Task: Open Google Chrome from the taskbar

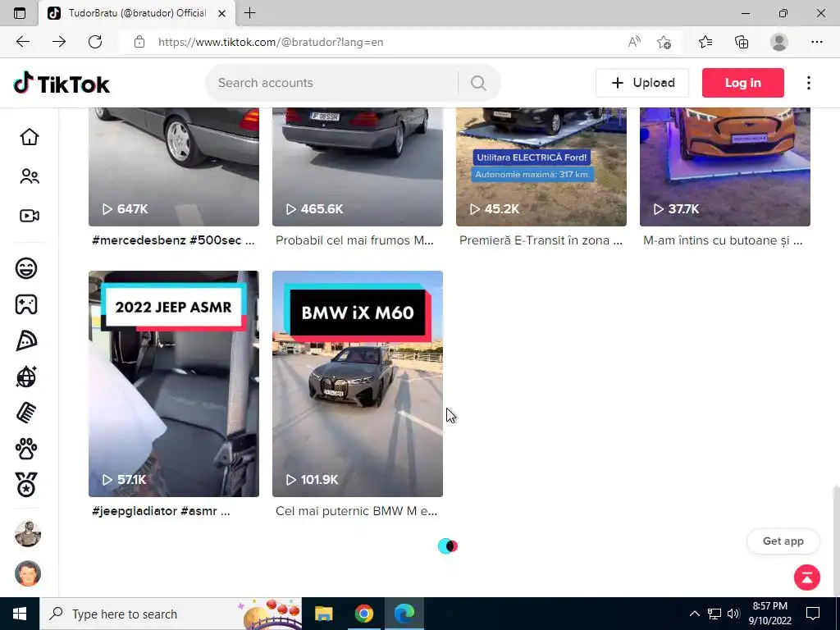Action: click(x=363, y=614)
